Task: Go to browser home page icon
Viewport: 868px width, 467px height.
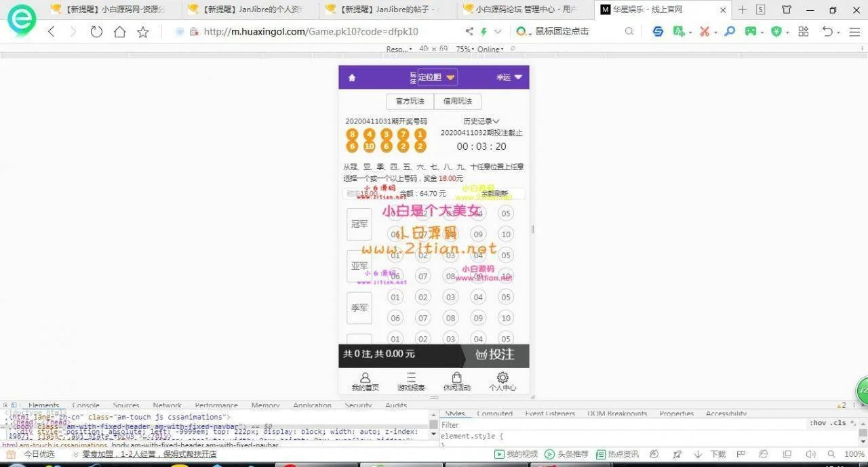Action: (120, 32)
